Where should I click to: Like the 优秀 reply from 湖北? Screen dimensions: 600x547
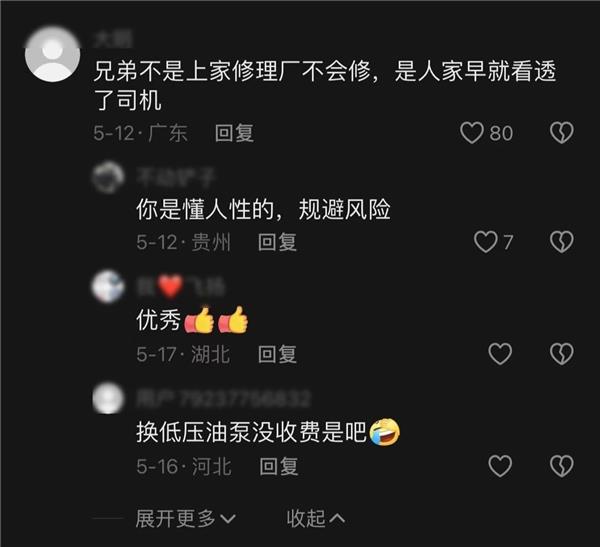point(500,354)
